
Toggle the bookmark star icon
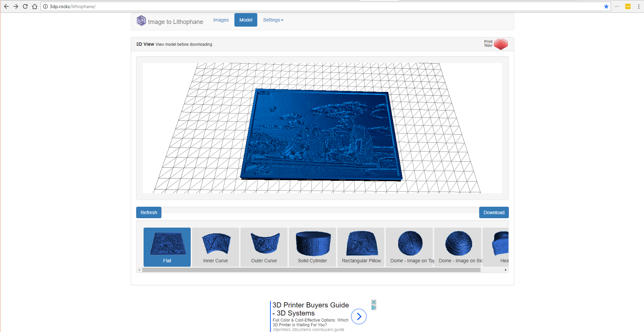(606, 6)
